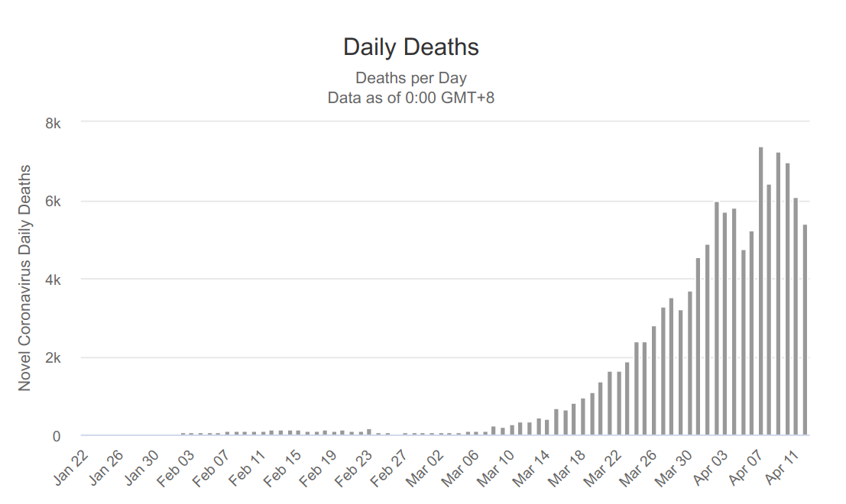Click the 2k y-axis tick label

click(x=60, y=357)
